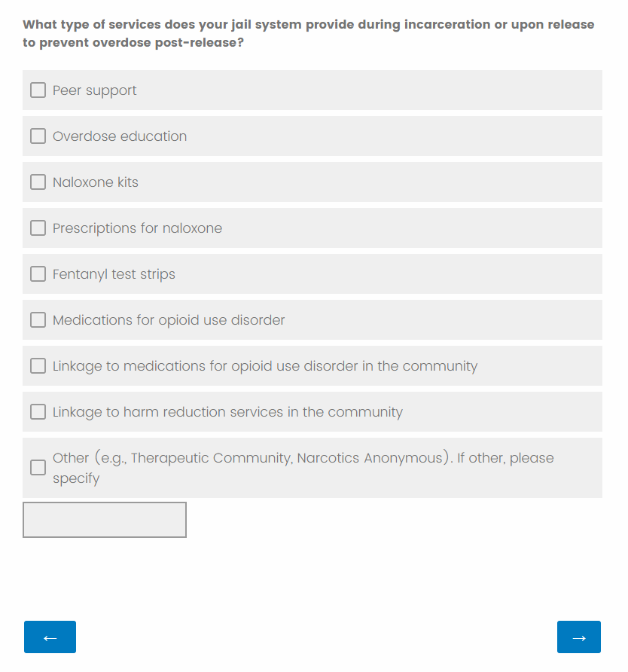
Task: Click Medications for opioid use disorder label
Action: [x=169, y=320]
